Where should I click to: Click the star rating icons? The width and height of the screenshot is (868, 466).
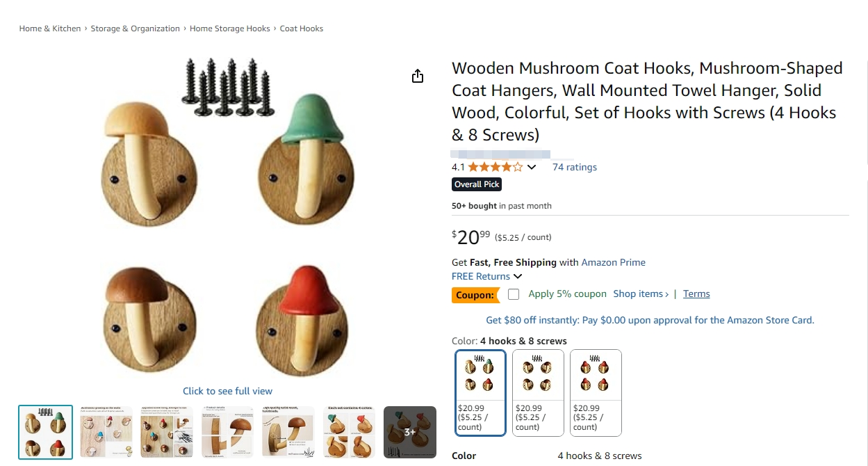tap(496, 167)
